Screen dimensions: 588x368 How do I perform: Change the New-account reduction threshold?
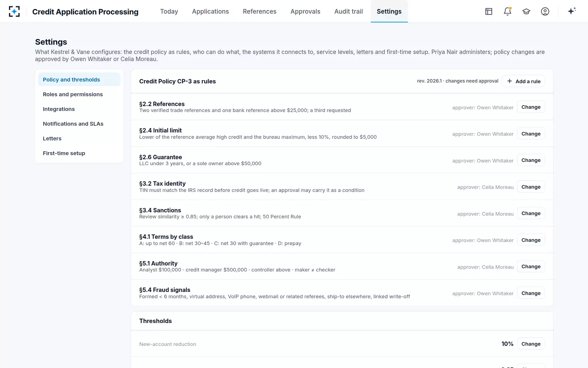click(x=531, y=344)
